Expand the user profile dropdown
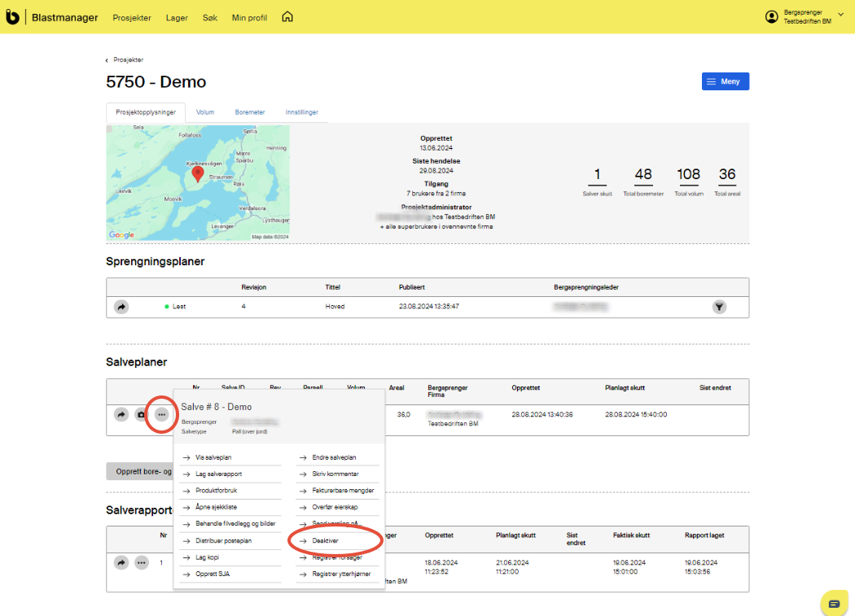The width and height of the screenshot is (855, 616). click(840, 15)
